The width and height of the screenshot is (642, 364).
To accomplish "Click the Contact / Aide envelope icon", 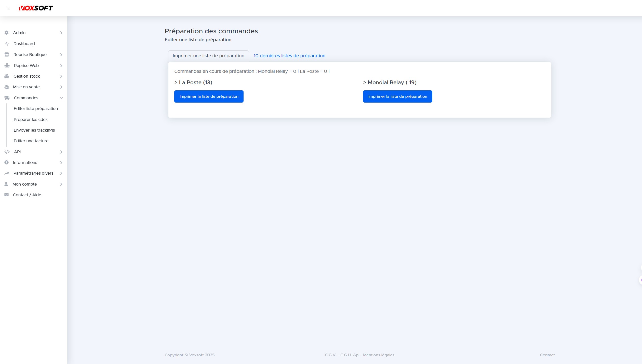I will coord(6,195).
